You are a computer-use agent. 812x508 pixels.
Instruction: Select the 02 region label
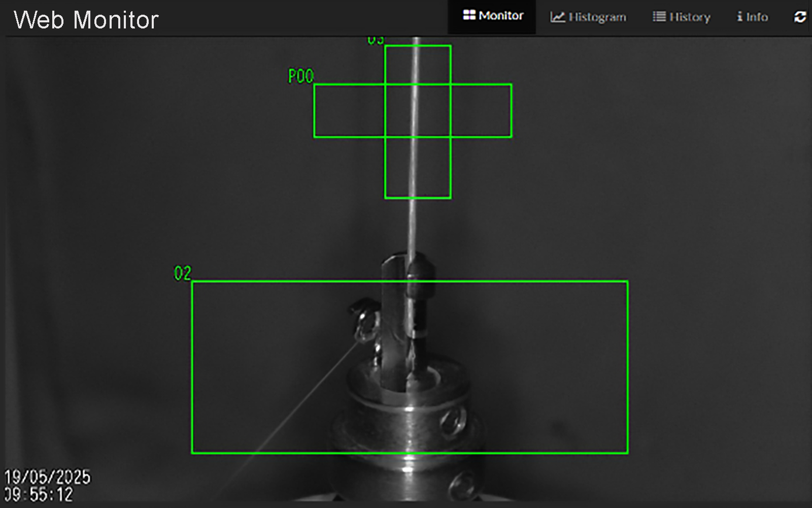(x=183, y=273)
